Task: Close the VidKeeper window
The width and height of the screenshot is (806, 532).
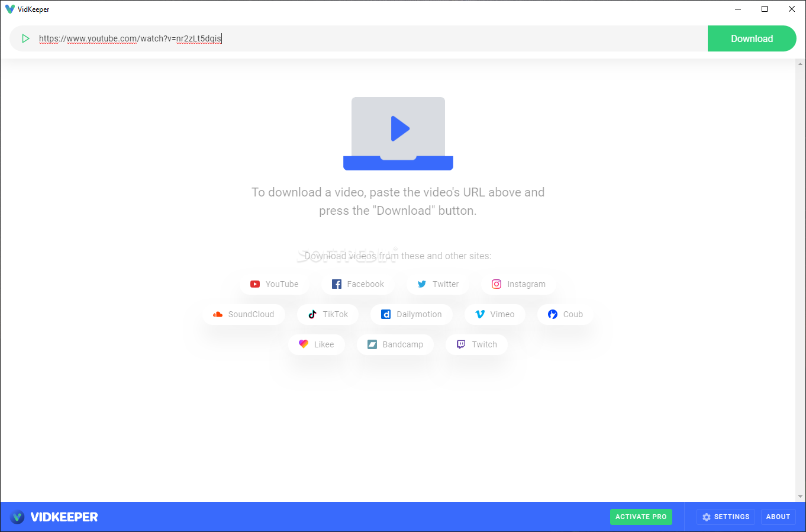Action: point(792,9)
